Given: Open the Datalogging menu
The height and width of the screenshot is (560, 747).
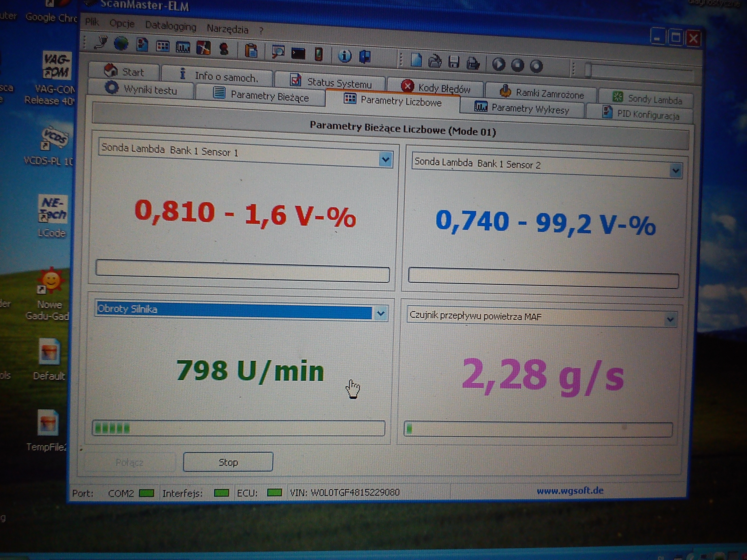Looking at the screenshot, I should tap(171, 26).
